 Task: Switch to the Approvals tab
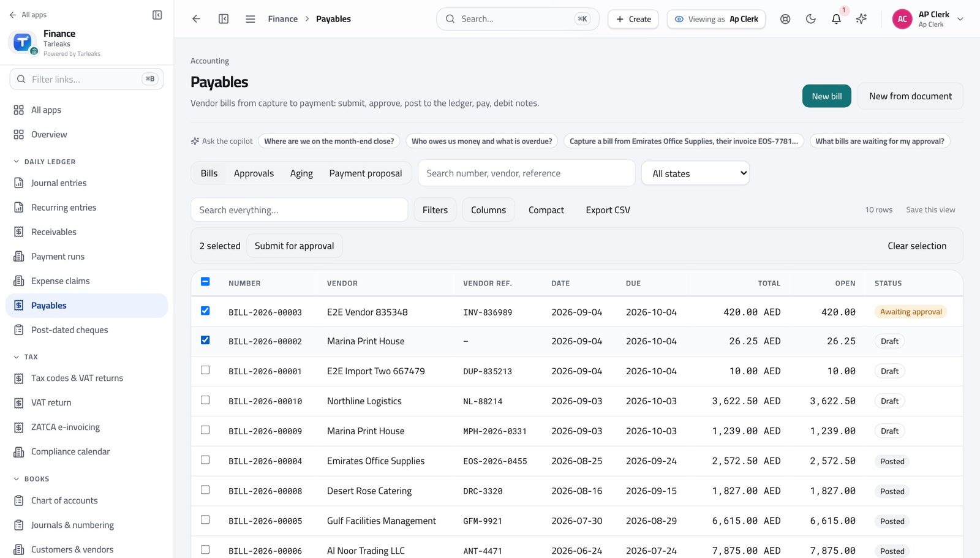click(x=254, y=173)
